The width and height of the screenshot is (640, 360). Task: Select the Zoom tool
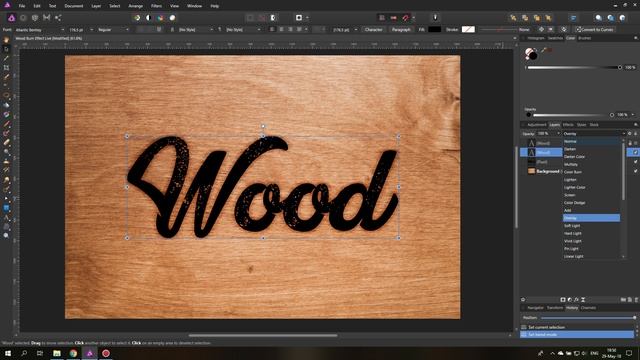pyautogui.click(x=6, y=236)
